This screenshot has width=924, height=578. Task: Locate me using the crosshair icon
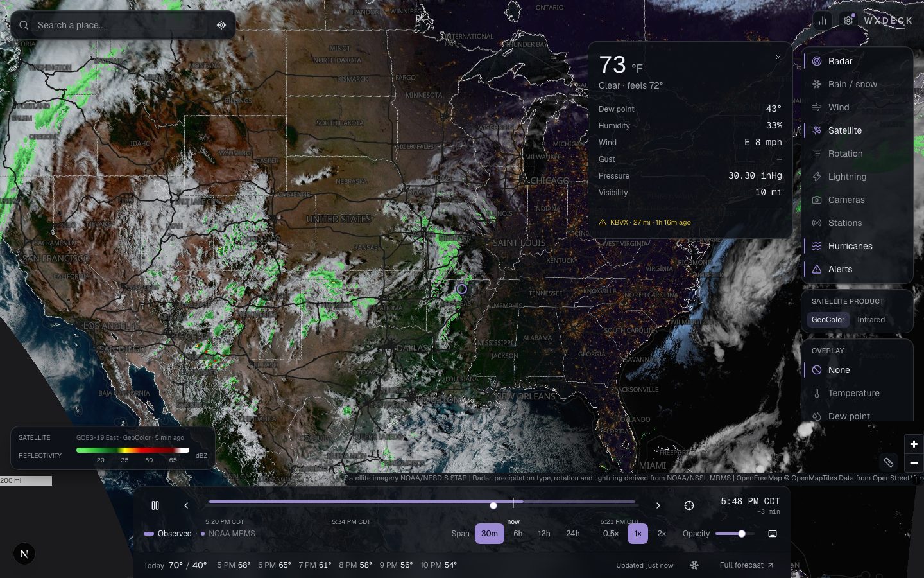pos(221,25)
